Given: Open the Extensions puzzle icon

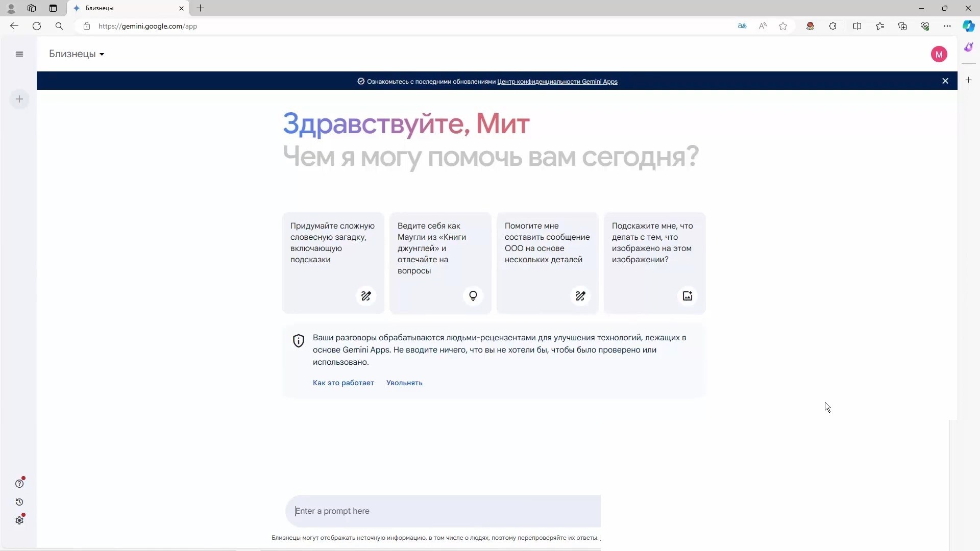Looking at the screenshot, I should 832,26.
